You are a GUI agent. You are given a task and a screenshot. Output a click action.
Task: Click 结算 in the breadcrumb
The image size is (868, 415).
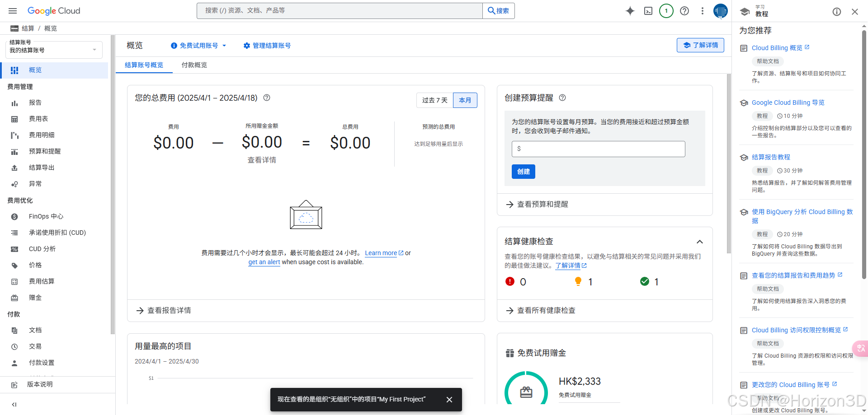coord(28,28)
